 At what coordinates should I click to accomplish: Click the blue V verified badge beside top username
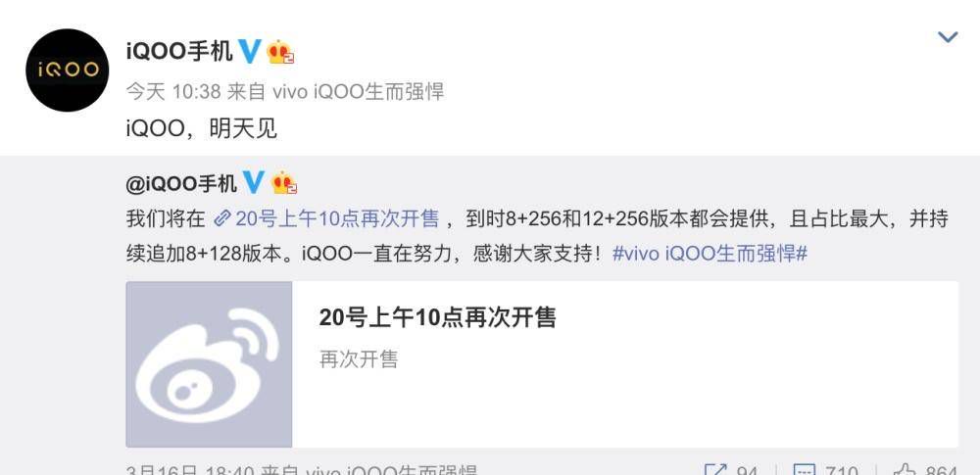pyautogui.click(x=249, y=51)
